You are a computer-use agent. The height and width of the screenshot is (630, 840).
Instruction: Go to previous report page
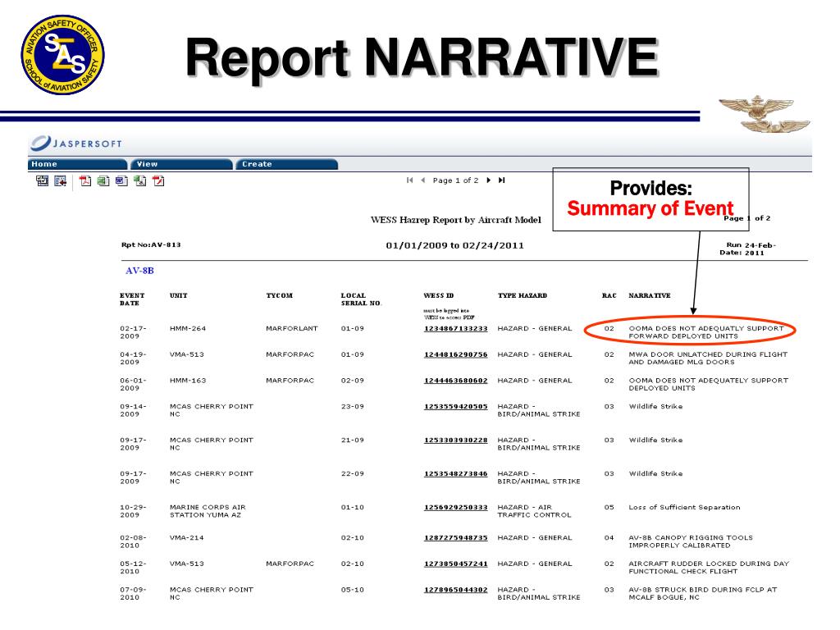coord(422,180)
